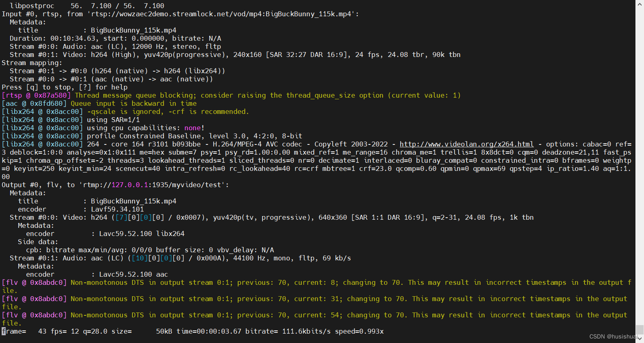644x343 pixels.
Task: Click the scrollbar down arrow
Action: point(640,339)
